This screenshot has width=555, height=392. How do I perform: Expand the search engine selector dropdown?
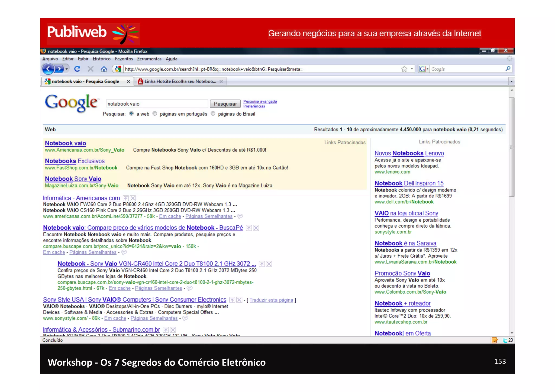click(428, 69)
